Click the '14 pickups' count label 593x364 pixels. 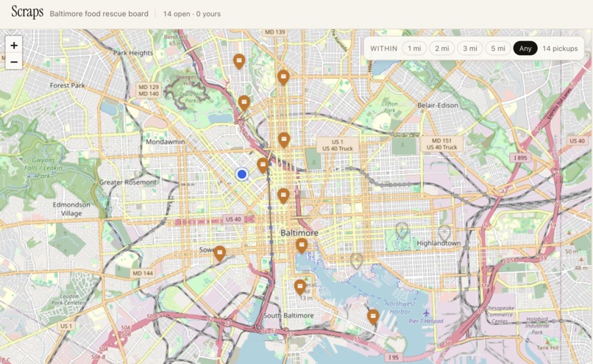coord(560,49)
